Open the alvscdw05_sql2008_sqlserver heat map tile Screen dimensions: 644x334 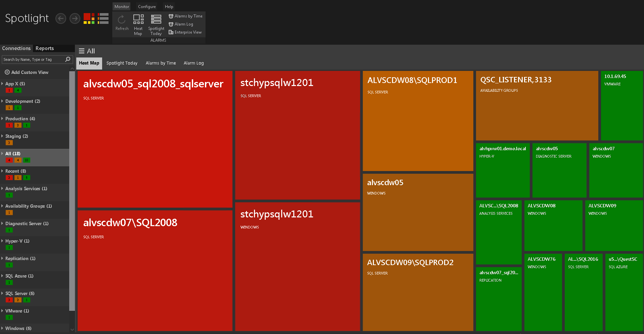pyautogui.click(x=155, y=139)
